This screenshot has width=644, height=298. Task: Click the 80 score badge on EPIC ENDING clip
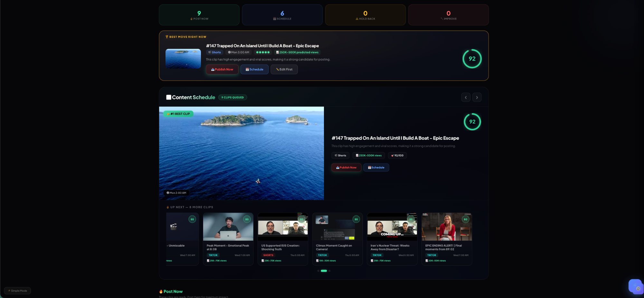click(x=465, y=219)
